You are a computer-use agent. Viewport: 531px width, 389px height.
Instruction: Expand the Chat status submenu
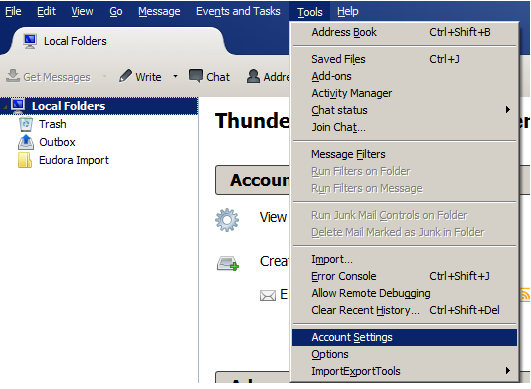pos(507,110)
